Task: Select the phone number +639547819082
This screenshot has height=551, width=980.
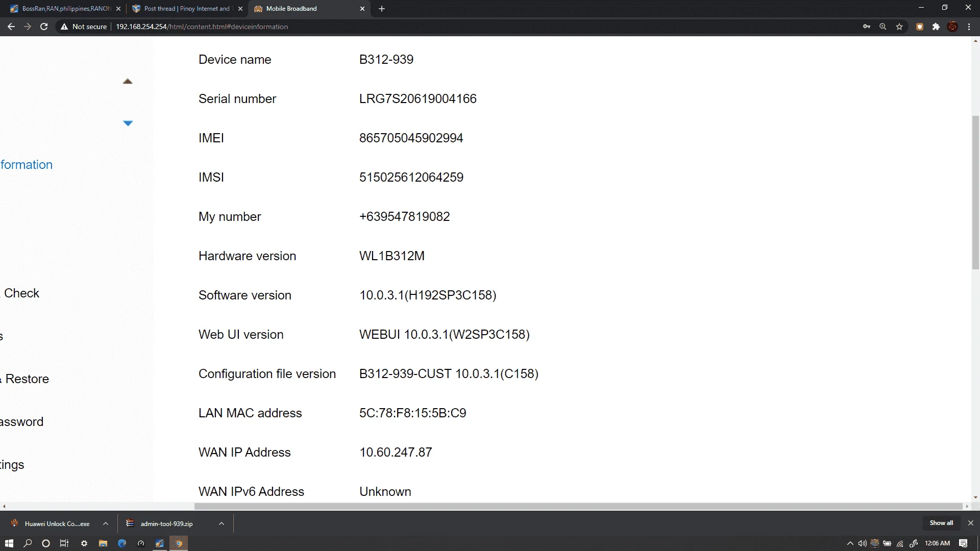Action: coord(404,217)
